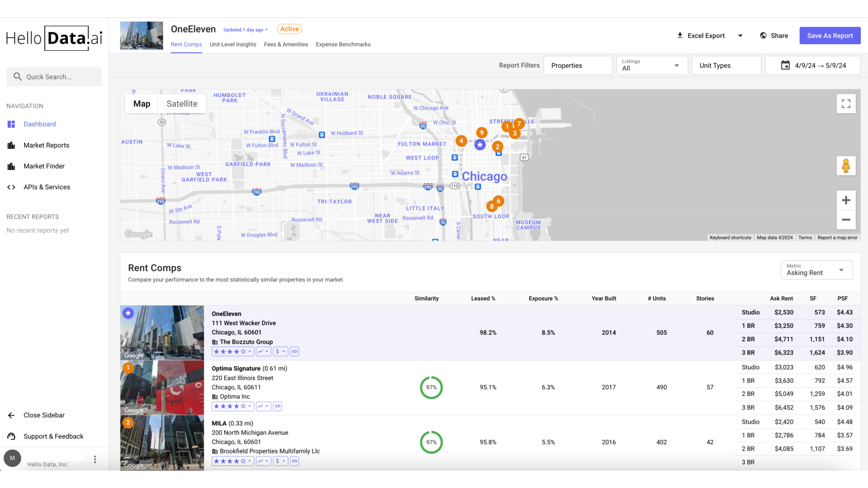Switch to Unit-Level Insights tab
Image resolution: width=868 pixels, height=488 pixels.
[x=233, y=44]
